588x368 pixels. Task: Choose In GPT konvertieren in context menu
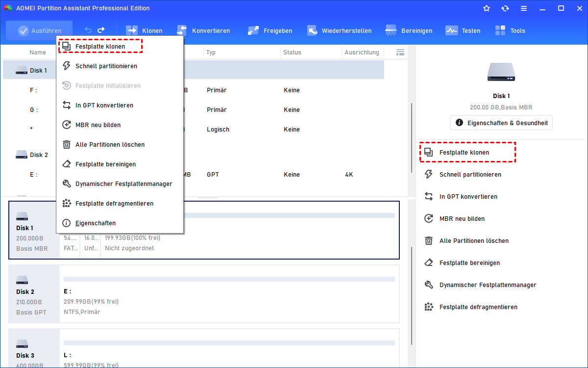point(120,105)
